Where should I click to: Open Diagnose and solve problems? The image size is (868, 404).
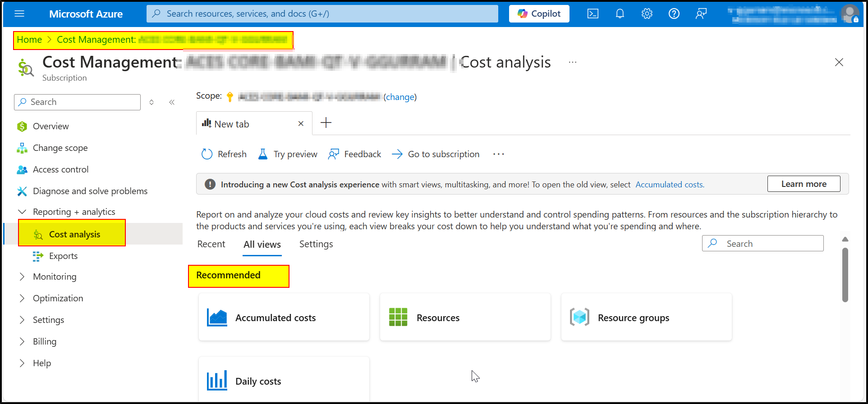pos(90,191)
